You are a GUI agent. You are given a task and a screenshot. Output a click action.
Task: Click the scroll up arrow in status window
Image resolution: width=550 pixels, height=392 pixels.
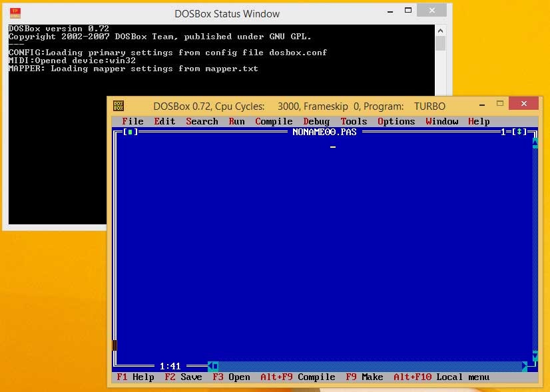(x=439, y=29)
